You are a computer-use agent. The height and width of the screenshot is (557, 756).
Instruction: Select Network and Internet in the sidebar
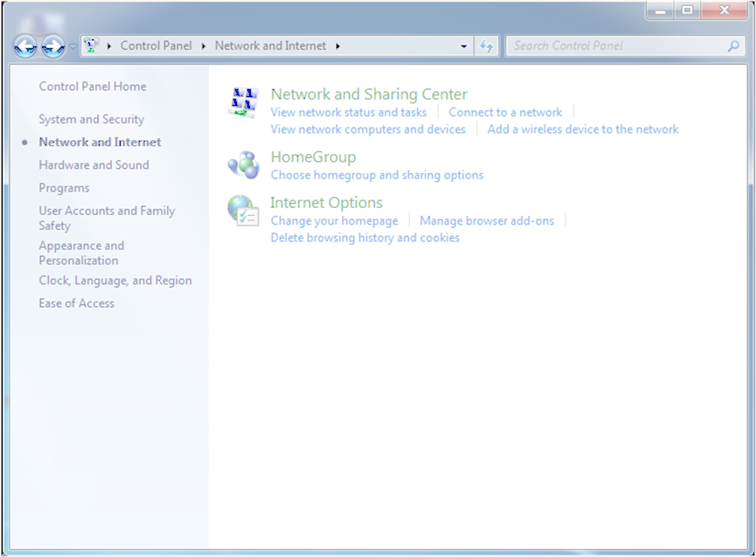tap(100, 142)
